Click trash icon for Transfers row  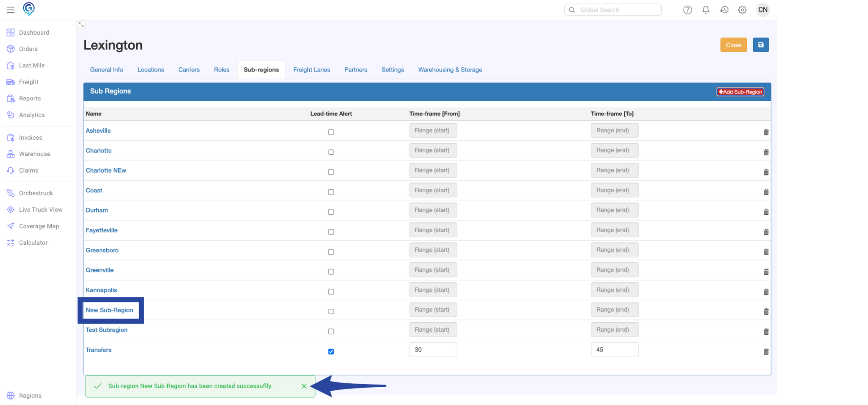(x=766, y=352)
